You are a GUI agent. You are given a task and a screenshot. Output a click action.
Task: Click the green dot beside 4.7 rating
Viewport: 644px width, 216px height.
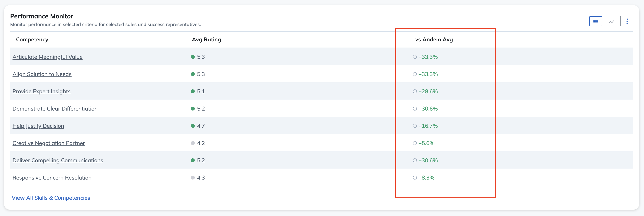click(x=193, y=126)
